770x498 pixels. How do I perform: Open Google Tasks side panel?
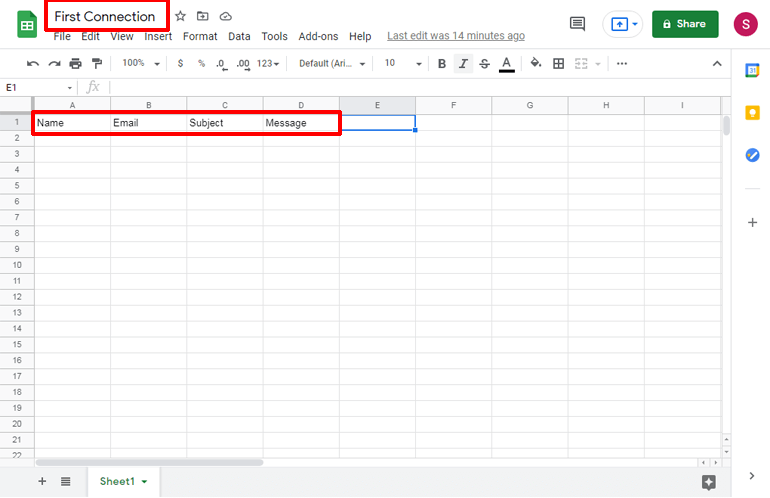752,155
